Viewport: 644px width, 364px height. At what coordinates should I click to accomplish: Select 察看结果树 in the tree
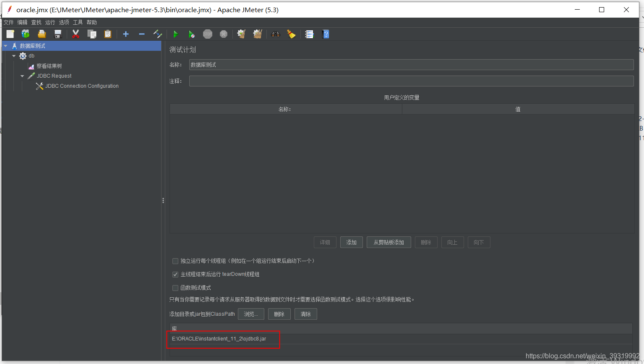point(49,66)
